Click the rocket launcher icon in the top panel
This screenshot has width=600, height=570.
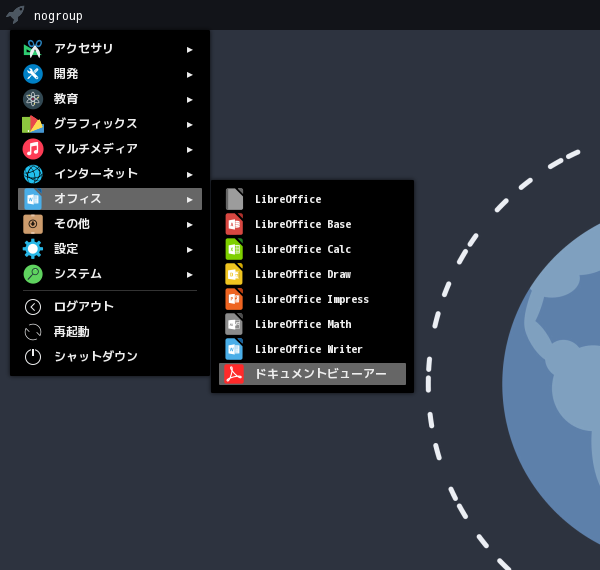click(15, 15)
